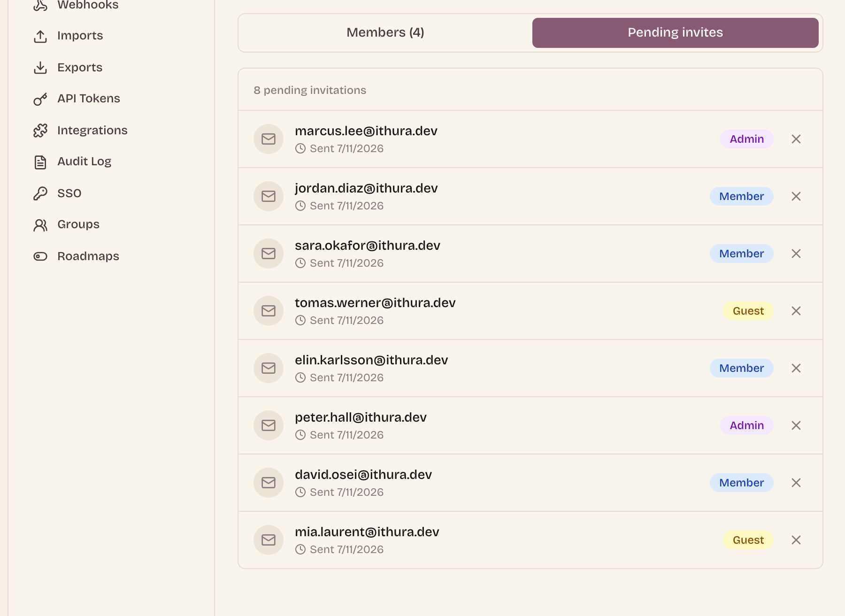Click envelope icon for david.osei invite
The height and width of the screenshot is (616, 845).
point(269,483)
